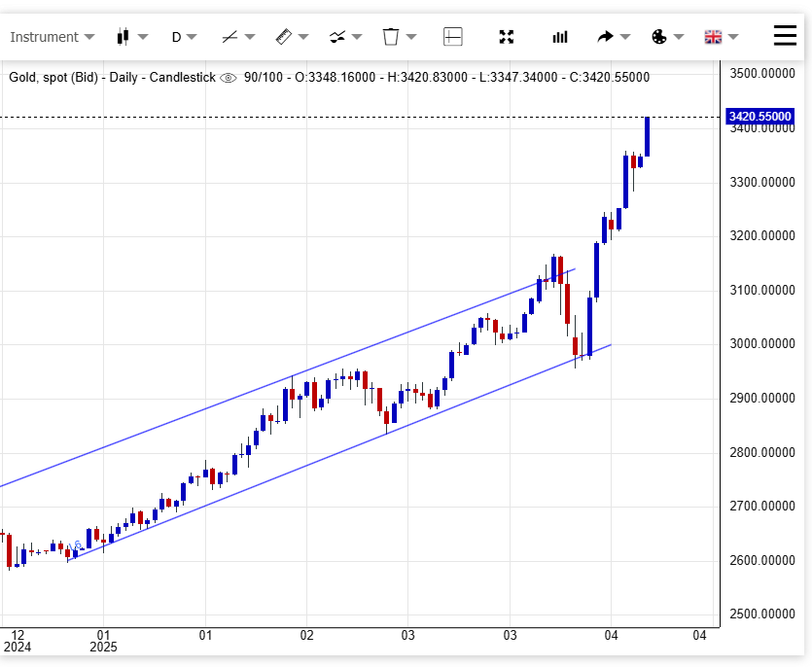Toggle the eye visibility icon beside Candlestick
The image size is (812, 667).
[x=229, y=78]
